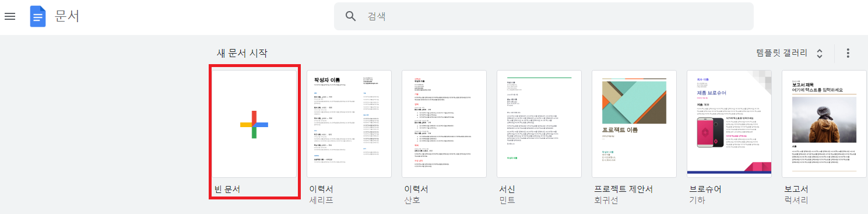Click the 새 문서 시작 heading
868x214 pixels.
[242, 53]
